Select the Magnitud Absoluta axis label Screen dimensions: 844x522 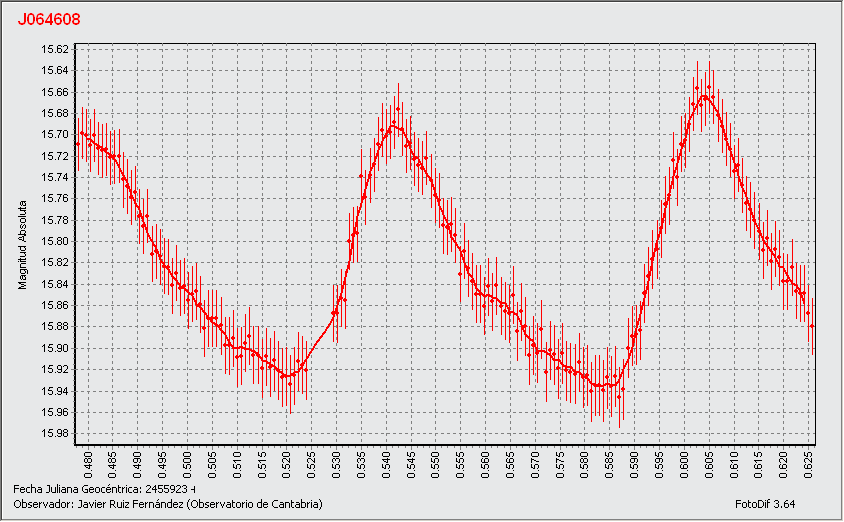click(x=23, y=245)
